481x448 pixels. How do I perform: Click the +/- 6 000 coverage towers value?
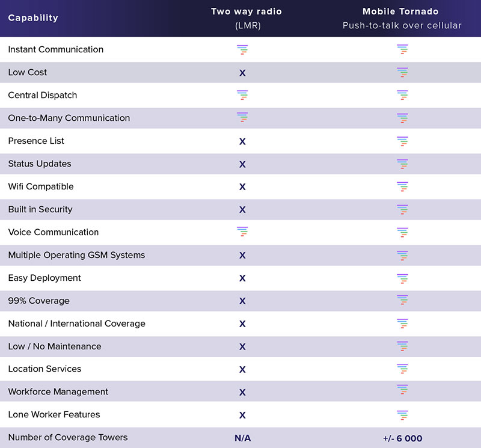tap(402, 438)
